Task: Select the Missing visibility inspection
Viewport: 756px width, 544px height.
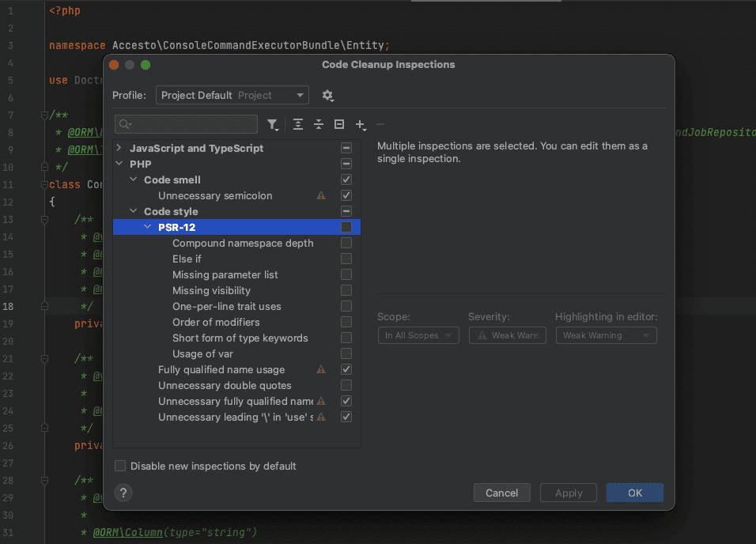Action: [211, 290]
